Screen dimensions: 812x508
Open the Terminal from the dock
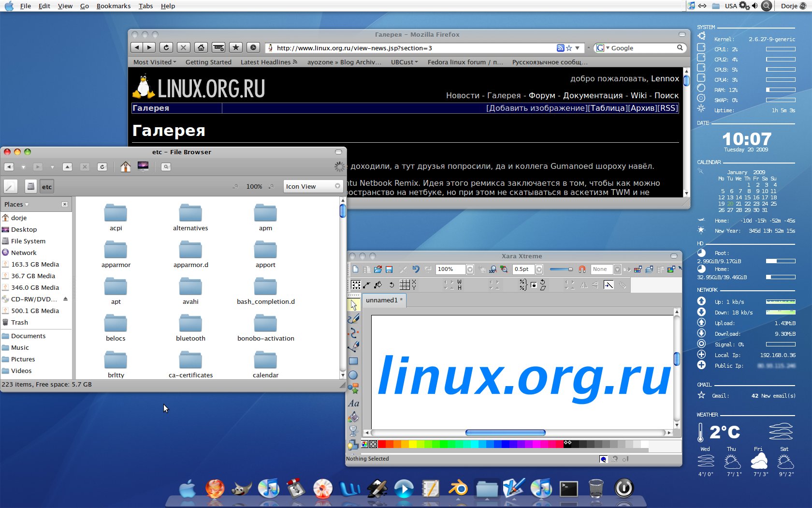click(569, 489)
